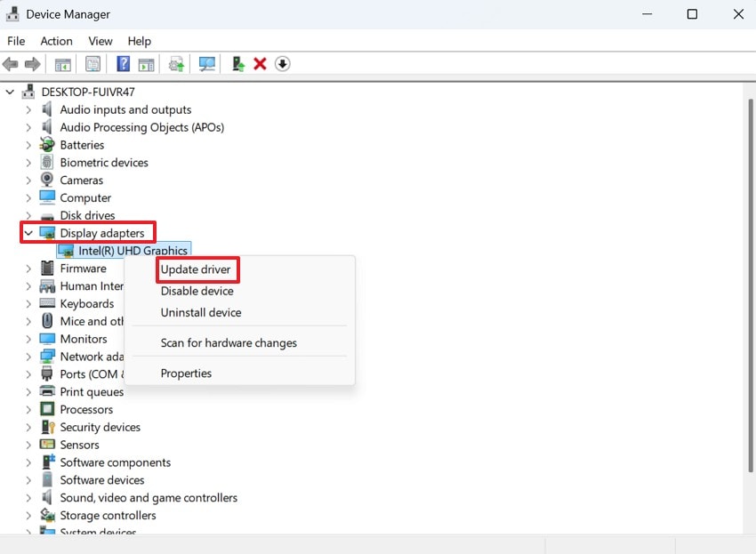Screen dimensions: 756x554
Task: Click the red X Uninstall device toolbar icon
Action: 260,63
